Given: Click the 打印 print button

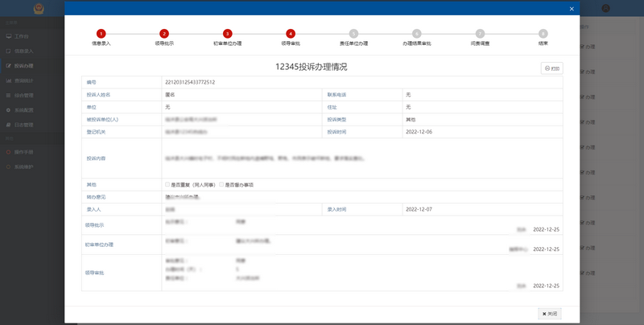Looking at the screenshot, I should tap(551, 68).
